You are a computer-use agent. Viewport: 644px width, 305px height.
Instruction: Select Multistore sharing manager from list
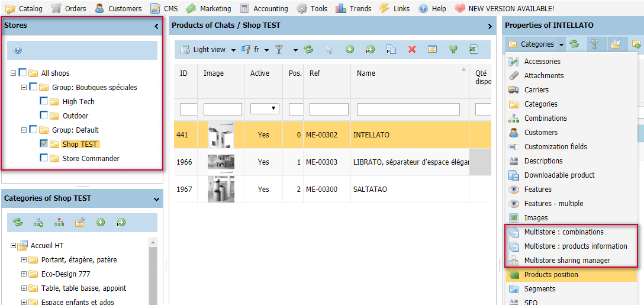566,261
